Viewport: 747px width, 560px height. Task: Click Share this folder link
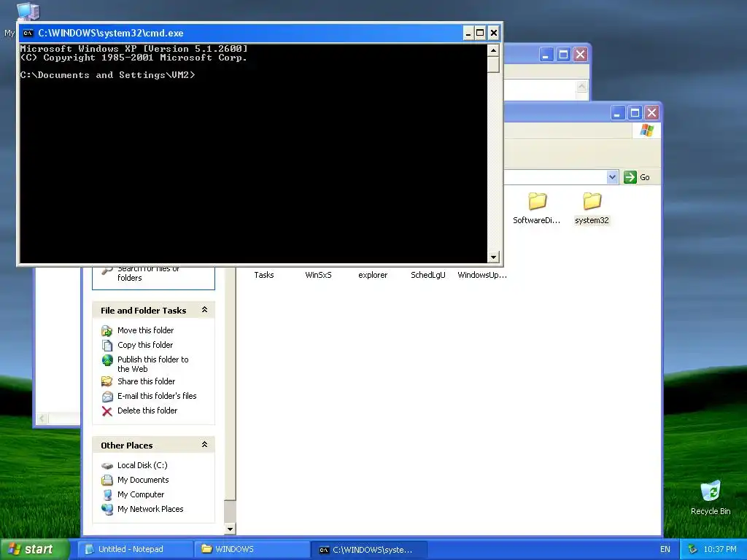[146, 381]
